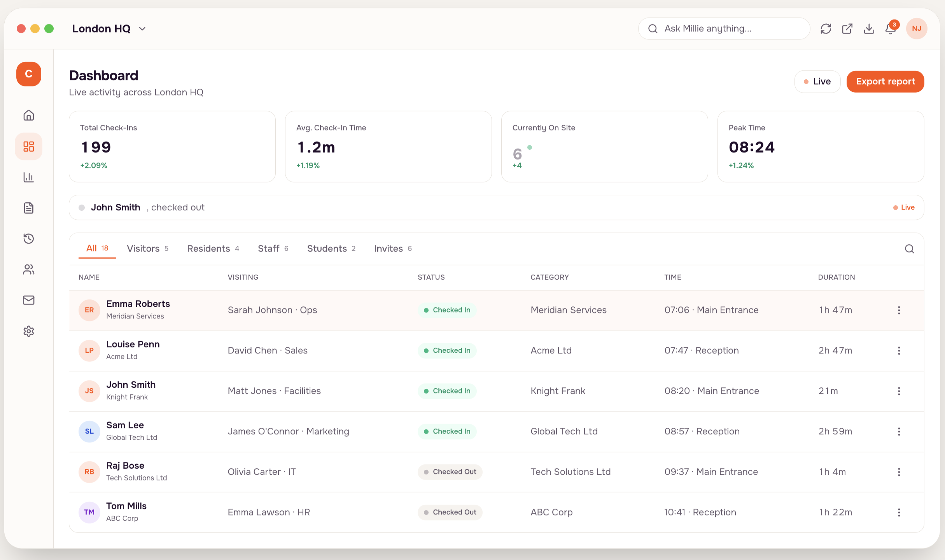Viewport: 945px width, 560px height.
Task: Open the NJ user avatar
Action: point(917,29)
